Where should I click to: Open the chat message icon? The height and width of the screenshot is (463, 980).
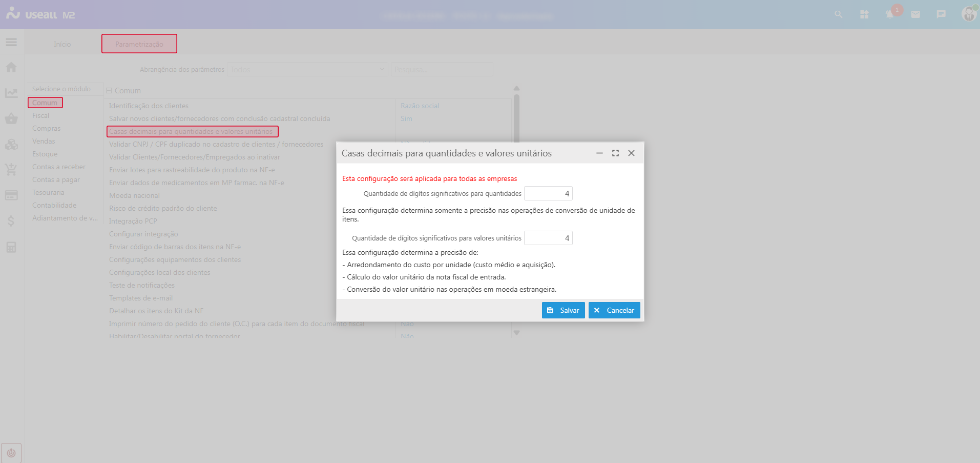(x=941, y=14)
